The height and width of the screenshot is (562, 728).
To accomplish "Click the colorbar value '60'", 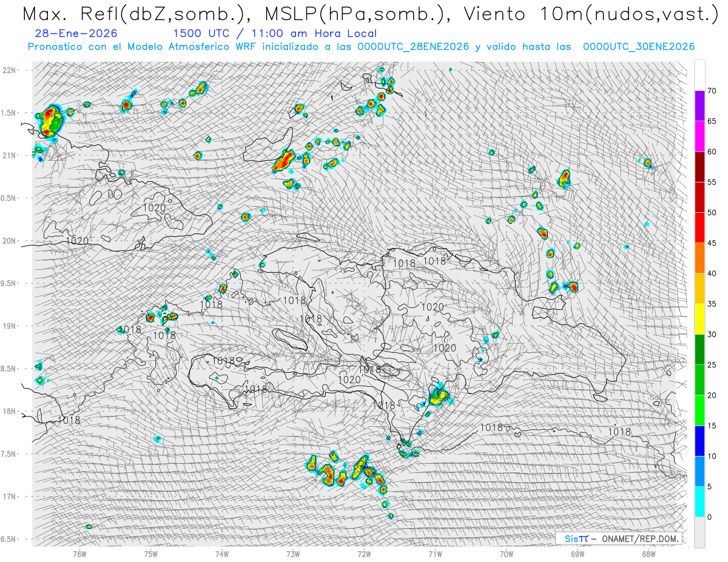I will (x=712, y=152).
